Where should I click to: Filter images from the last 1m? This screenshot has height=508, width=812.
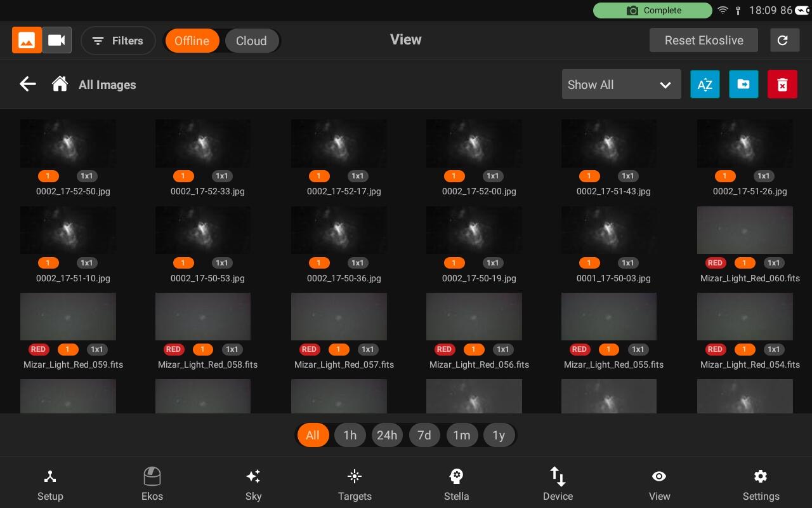pyautogui.click(x=462, y=435)
